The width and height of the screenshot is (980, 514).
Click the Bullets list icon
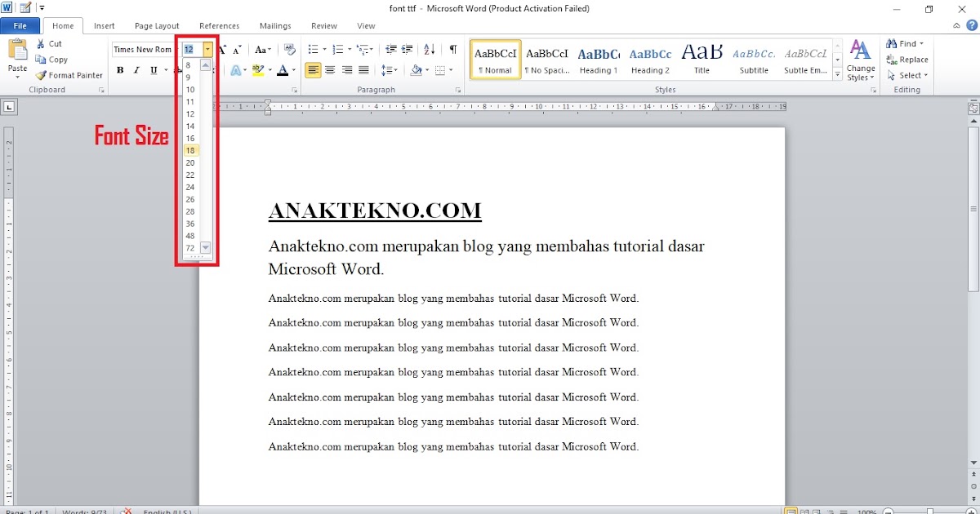pyautogui.click(x=314, y=50)
